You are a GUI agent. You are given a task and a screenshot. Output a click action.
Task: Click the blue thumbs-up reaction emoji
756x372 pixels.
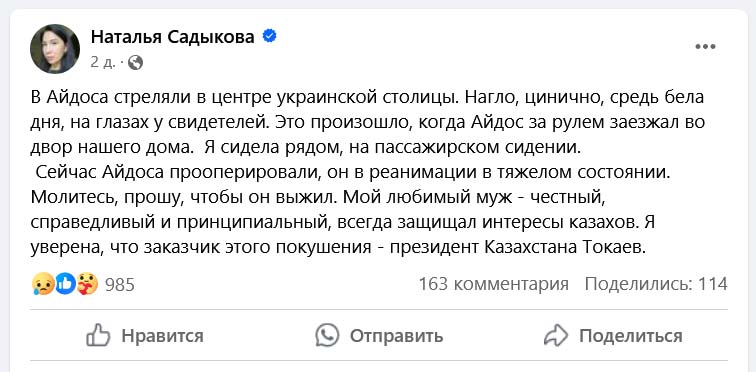coord(65,284)
